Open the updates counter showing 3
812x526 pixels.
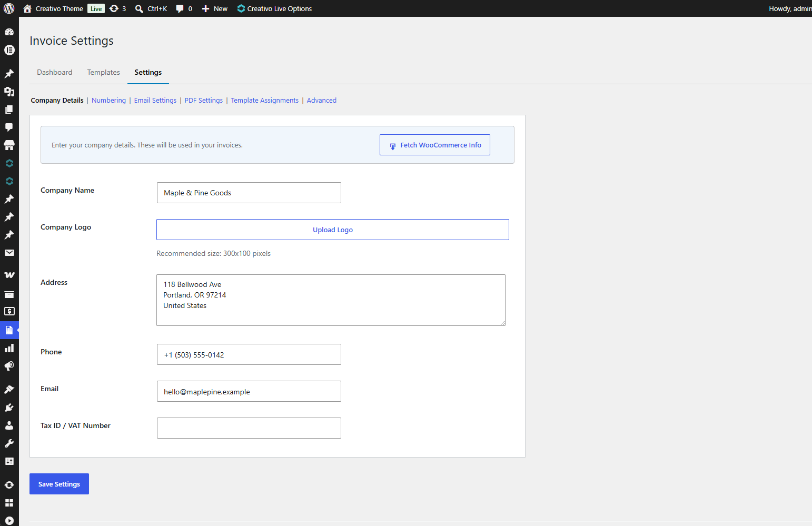click(x=117, y=8)
